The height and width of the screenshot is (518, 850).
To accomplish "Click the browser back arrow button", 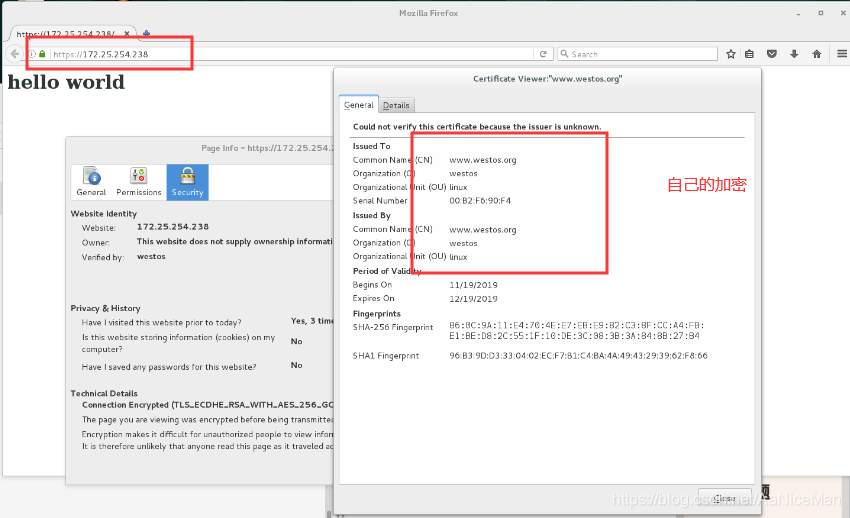I will pyautogui.click(x=15, y=54).
